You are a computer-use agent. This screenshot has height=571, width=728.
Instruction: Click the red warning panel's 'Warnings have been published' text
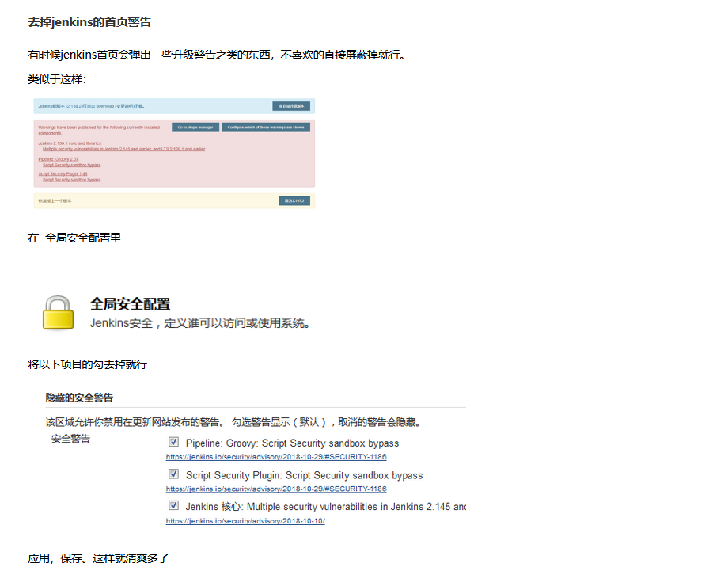(x=99, y=130)
